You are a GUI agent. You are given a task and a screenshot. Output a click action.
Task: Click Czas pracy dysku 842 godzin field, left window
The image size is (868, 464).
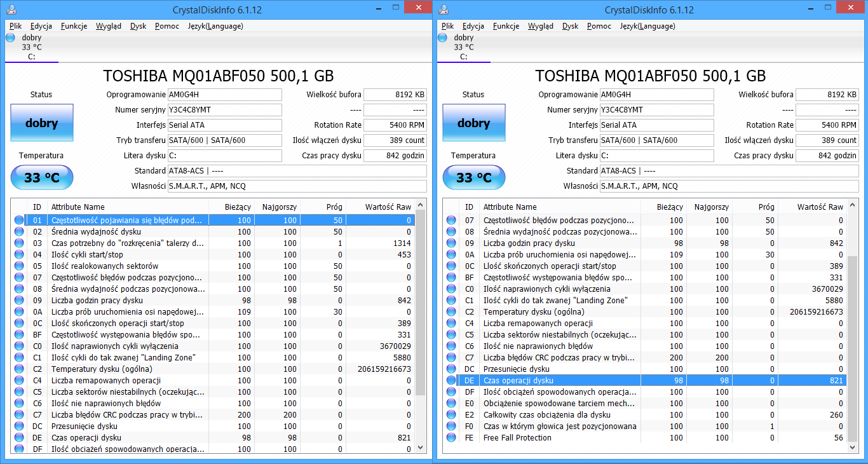point(395,156)
